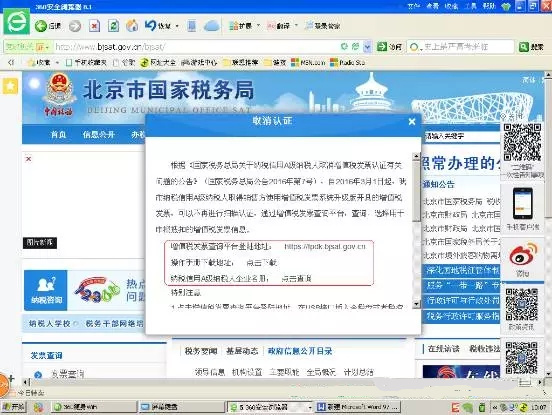Expand the extensions dropdown arrow in toolbar

(258, 26)
